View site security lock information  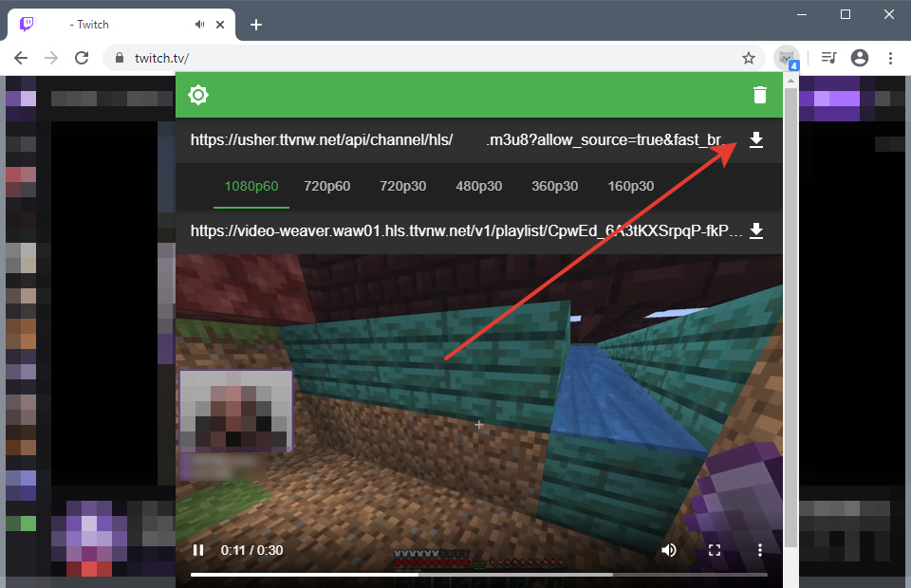(x=120, y=58)
